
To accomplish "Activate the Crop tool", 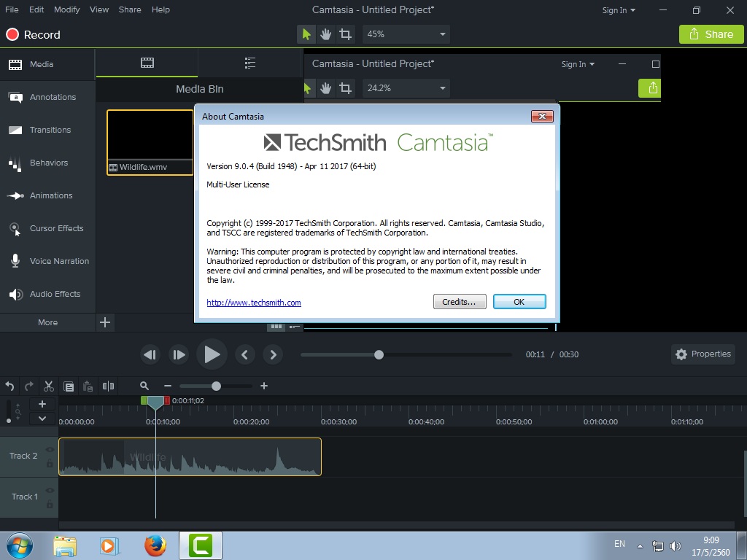I will click(345, 34).
